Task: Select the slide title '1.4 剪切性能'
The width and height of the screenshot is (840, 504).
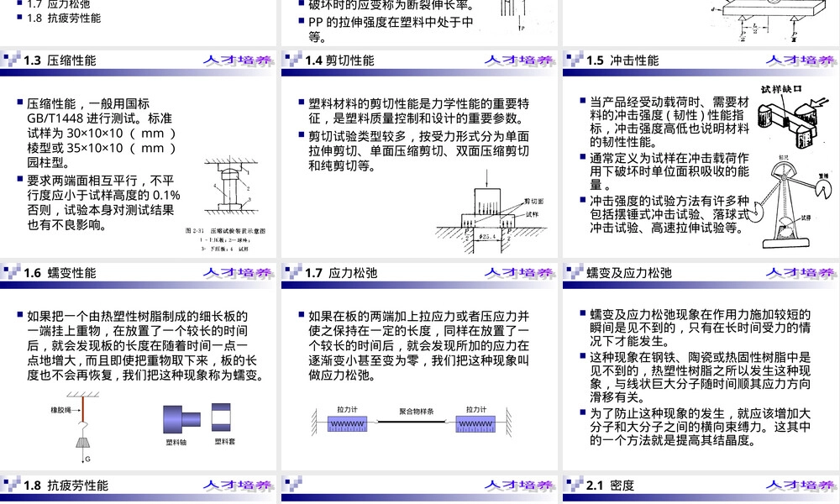Action: (339, 60)
